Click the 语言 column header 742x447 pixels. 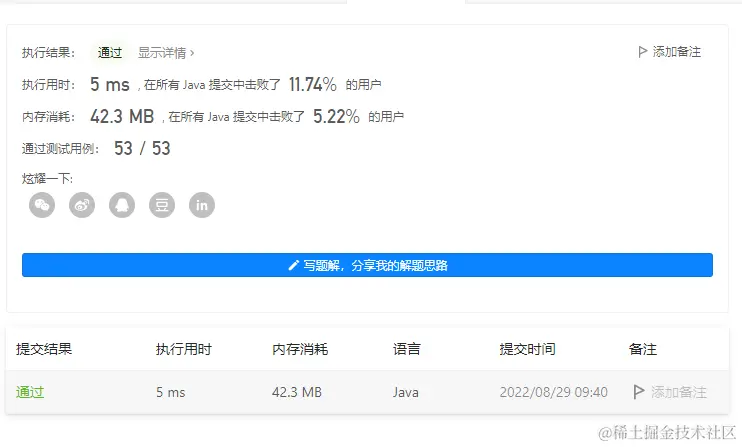406,349
